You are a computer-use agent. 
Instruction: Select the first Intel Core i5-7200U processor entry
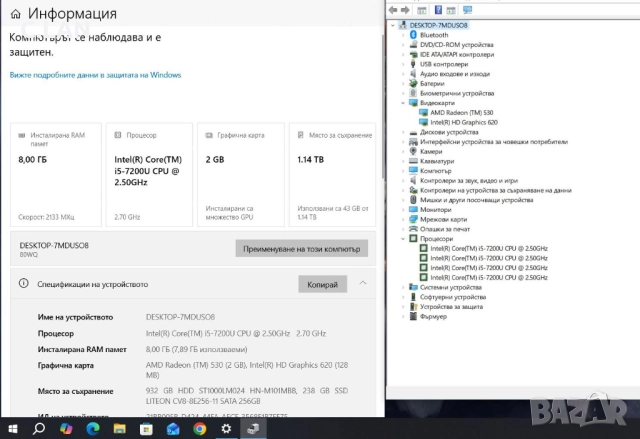pyautogui.click(x=489, y=248)
